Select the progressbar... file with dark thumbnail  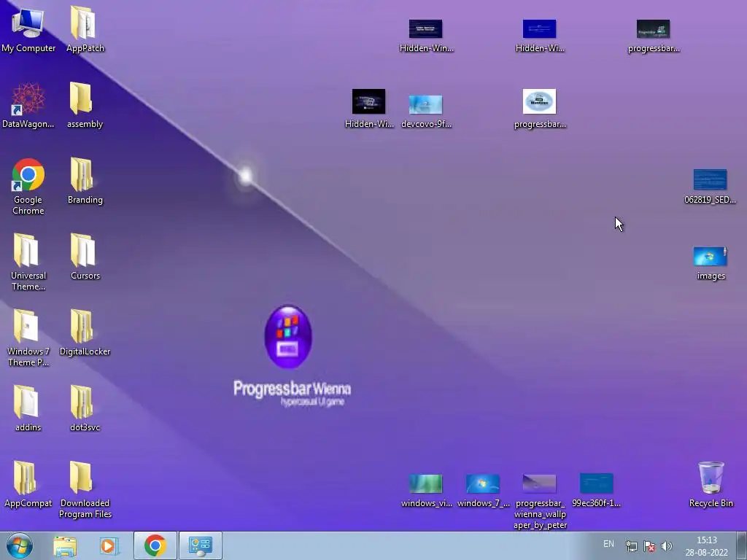[653, 36]
